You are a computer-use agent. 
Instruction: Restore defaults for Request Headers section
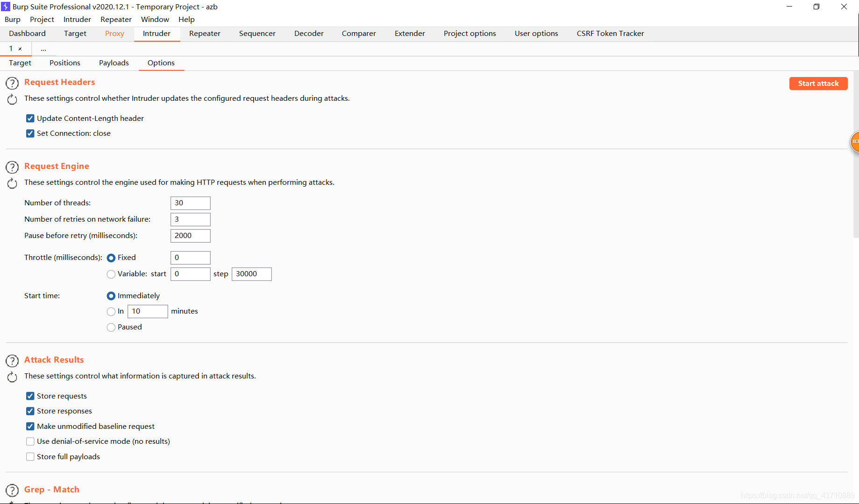(12, 99)
